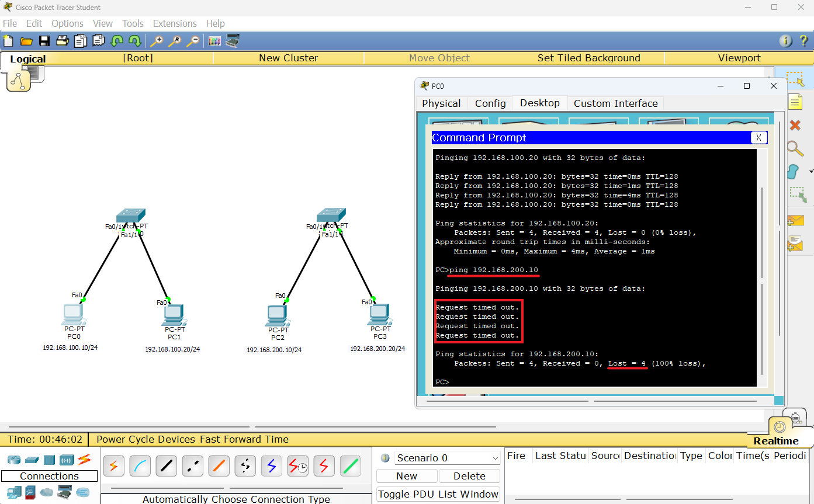Select the WAN Emulation cloud category
Image resolution: width=814 pixels, height=504 pixels.
point(46,492)
